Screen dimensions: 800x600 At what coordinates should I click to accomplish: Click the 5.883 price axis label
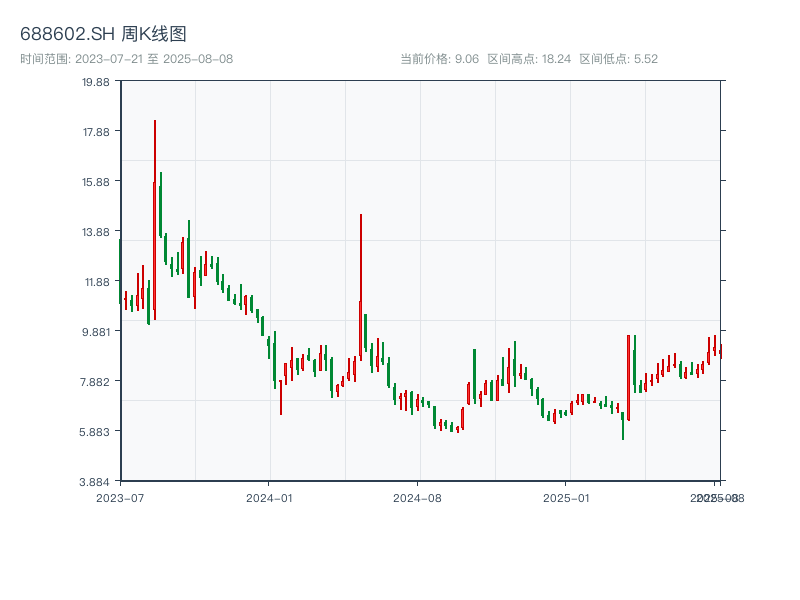pyautogui.click(x=96, y=432)
